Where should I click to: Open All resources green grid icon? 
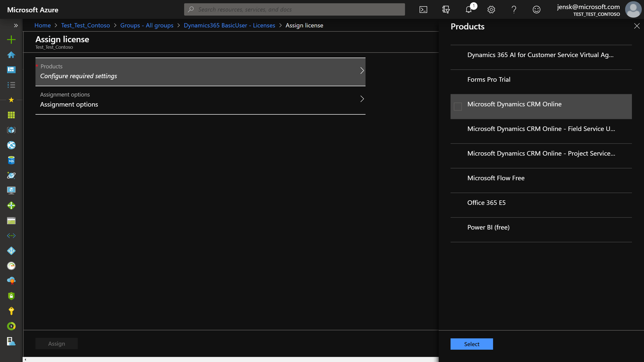tap(11, 115)
